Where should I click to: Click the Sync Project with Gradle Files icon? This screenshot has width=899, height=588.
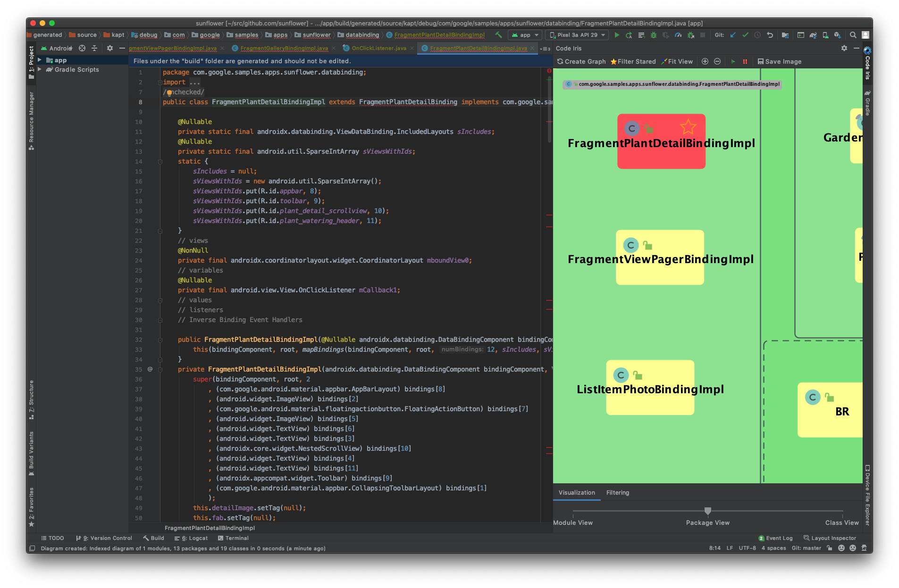pyautogui.click(x=813, y=35)
